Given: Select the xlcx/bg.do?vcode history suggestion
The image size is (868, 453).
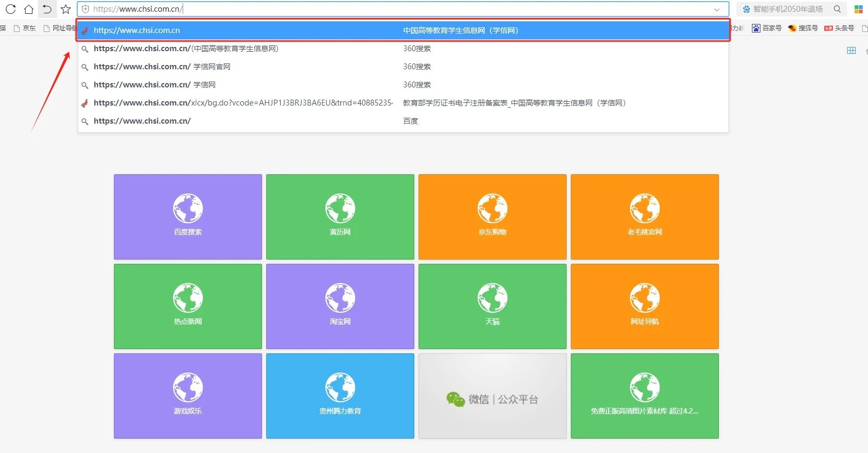Looking at the screenshot, I should click(x=403, y=103).
